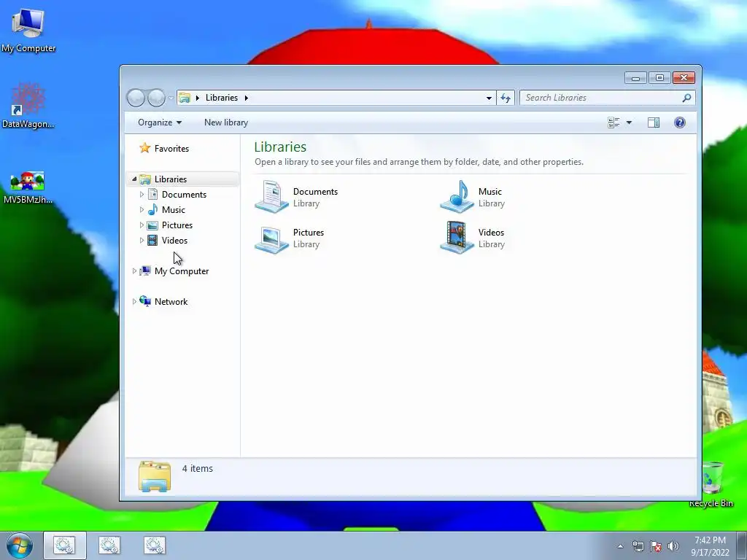Open recent pages dropdown beside navigation buttons
The image size is (747, 560).
[171, 98]
